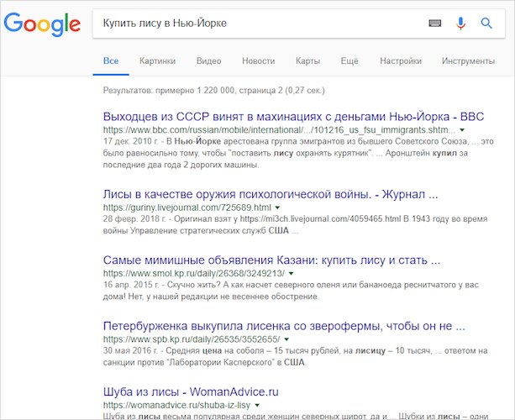The width and height of the screenshot is (515, 420).
Task: Open Настройки in search options
Action: [401, 61]
